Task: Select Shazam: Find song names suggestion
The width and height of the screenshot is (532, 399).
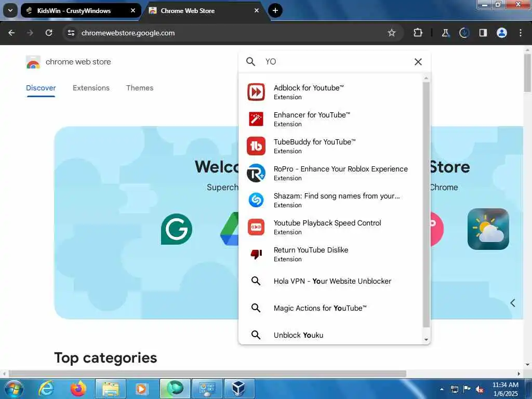Action: [x=331, y=200]
